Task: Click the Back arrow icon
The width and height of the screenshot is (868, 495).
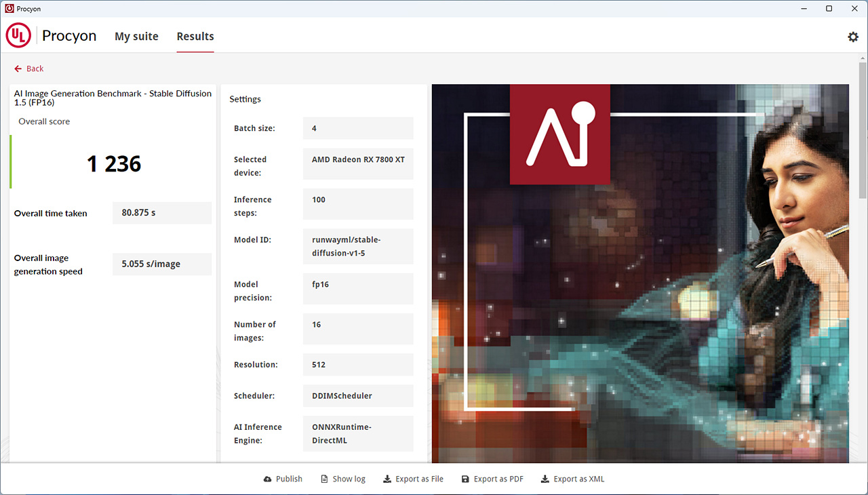Action: pyautogui.click(x=18, y=68)
